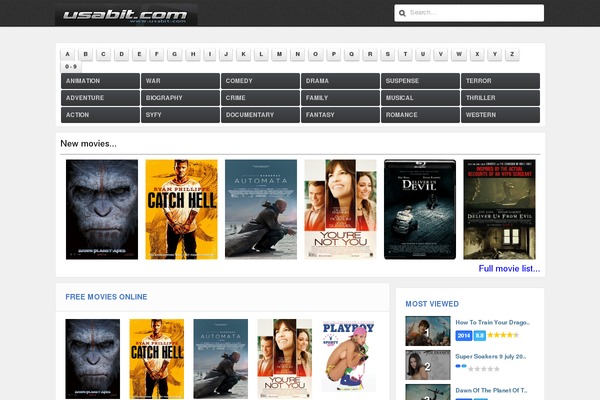This screenshot has height=400, width=600.
Task: Open Automata poster under Free Movies Online
Action: click(x=221, y=359)
